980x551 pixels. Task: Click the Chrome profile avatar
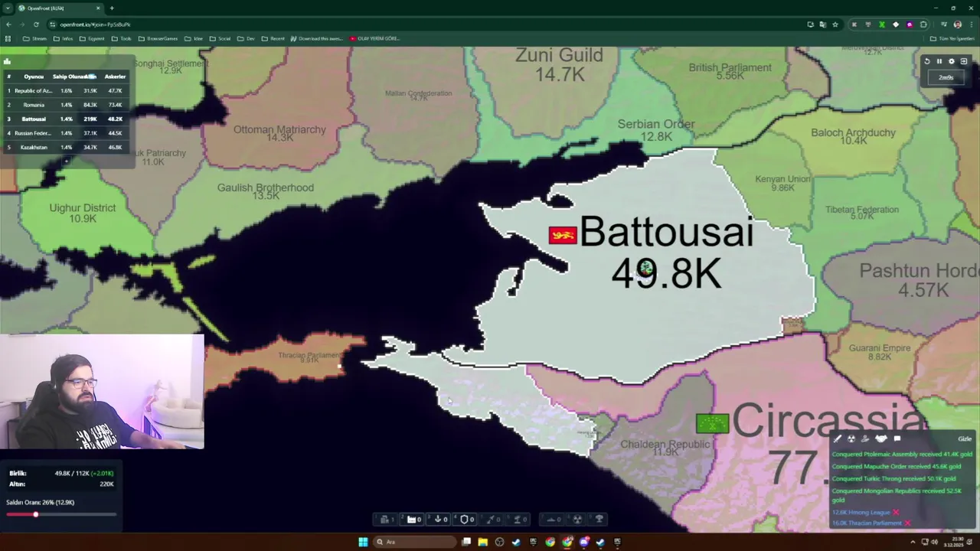coord(957,24)
